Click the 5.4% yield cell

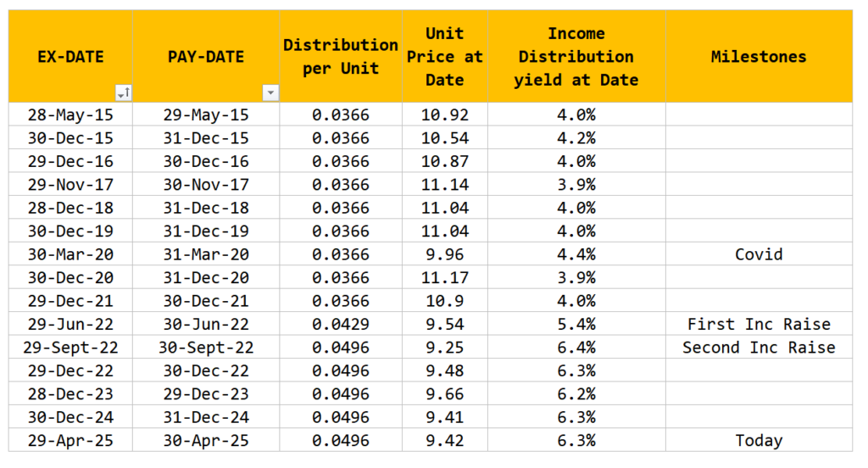(576, 324)
